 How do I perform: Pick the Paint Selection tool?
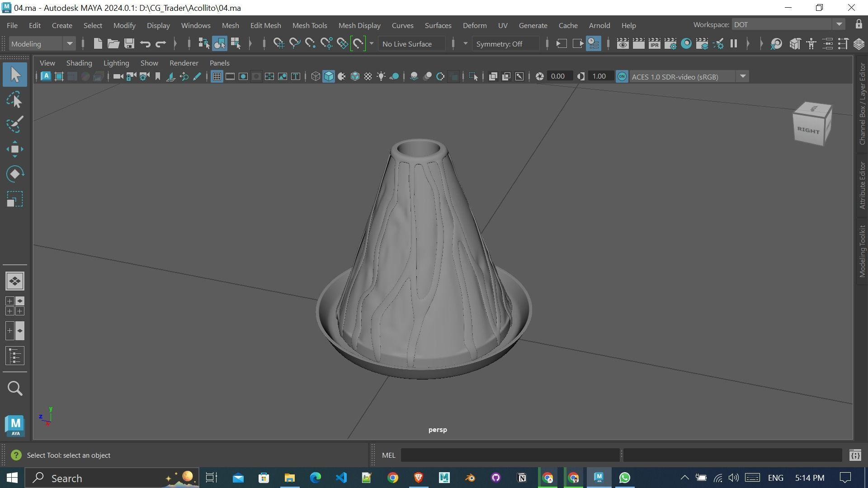pyautogui.click(x=15, y=124)
